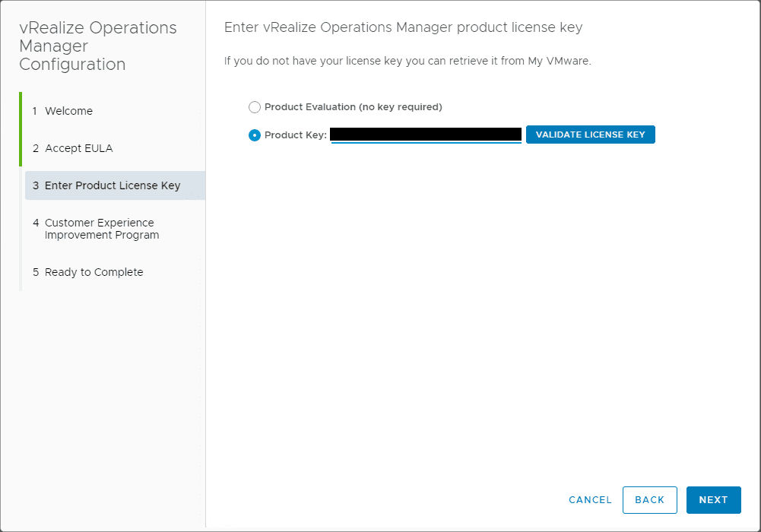This screenshot has height=532, width=761.
Task: Open the Ready to Complete step
Action: pos(94,272)
